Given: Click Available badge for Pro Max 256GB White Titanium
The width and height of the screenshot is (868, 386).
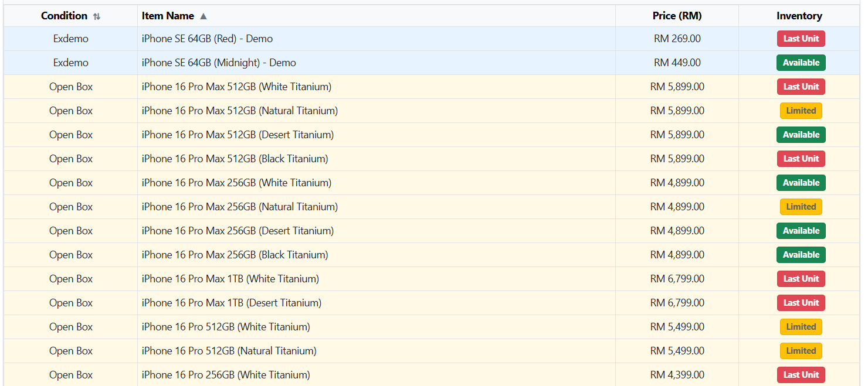Looking at the screenshot, I should click(x=801, y=183).
